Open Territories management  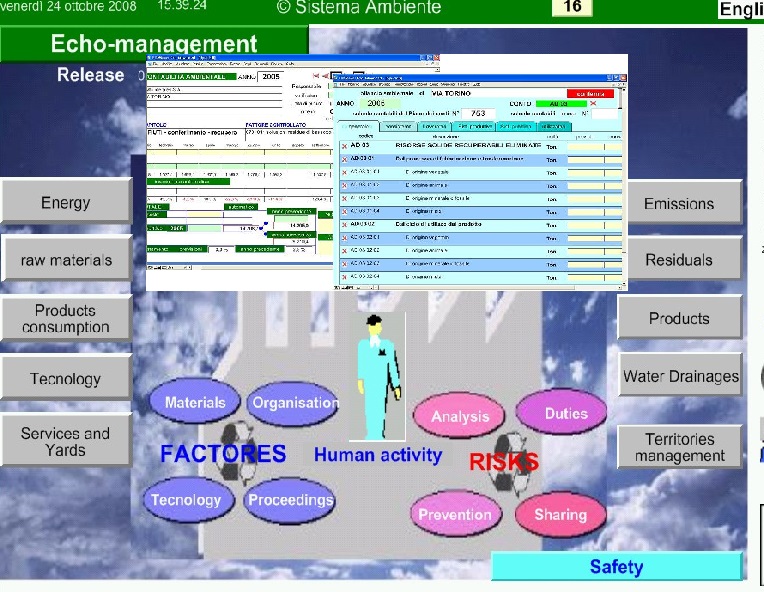[680, 447]
